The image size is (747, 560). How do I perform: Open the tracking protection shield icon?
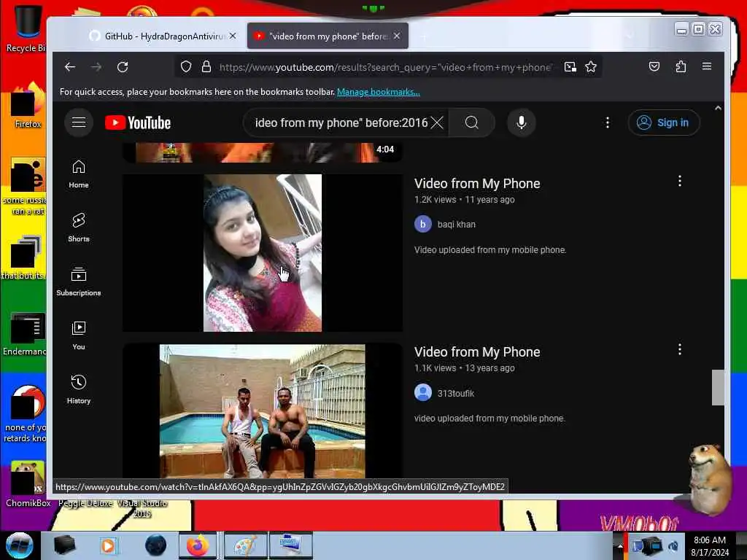(x=186, y=66)
